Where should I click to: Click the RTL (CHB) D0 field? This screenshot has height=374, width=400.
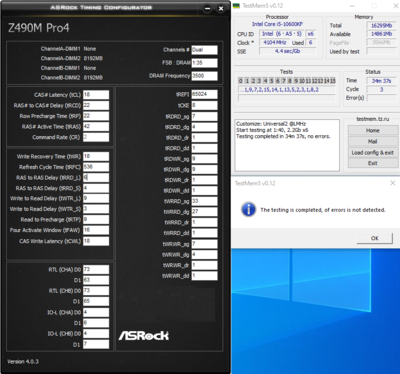point(96,291)
